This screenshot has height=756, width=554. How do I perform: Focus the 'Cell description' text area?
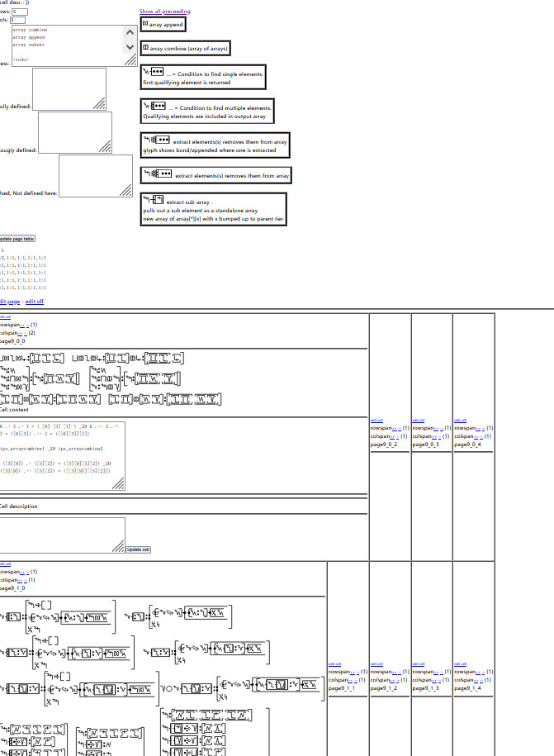pos(62,535)
